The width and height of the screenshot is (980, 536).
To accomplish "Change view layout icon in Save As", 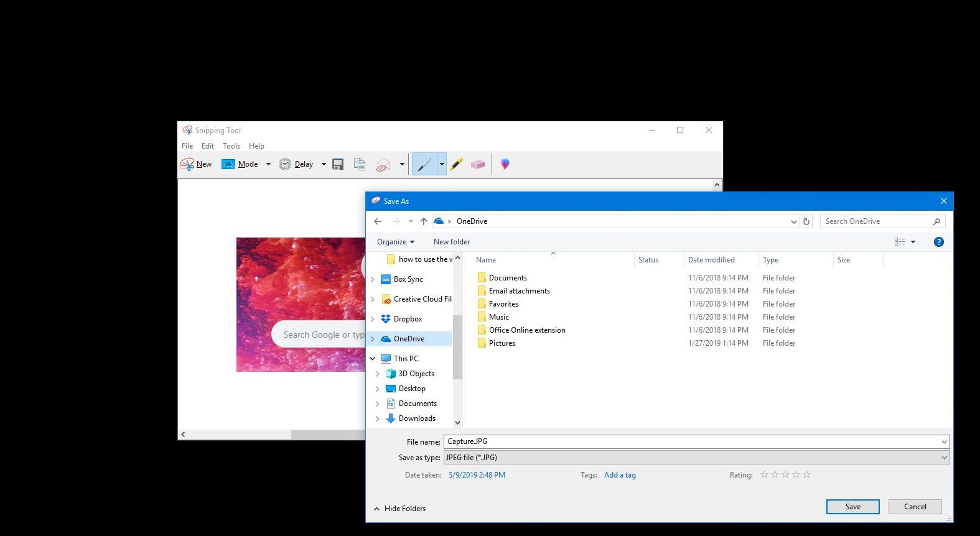I will click(x=900, y=242).
